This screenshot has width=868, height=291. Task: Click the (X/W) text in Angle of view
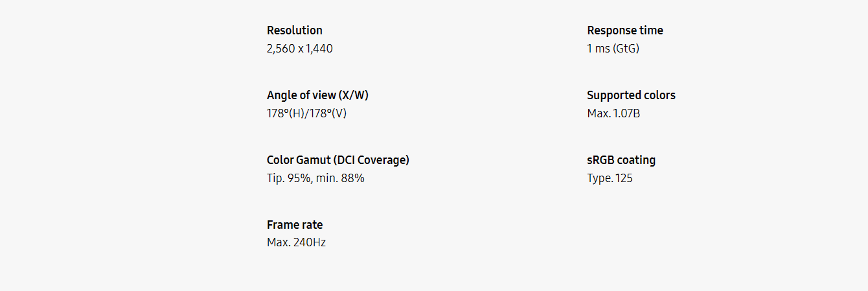point(353,95)
